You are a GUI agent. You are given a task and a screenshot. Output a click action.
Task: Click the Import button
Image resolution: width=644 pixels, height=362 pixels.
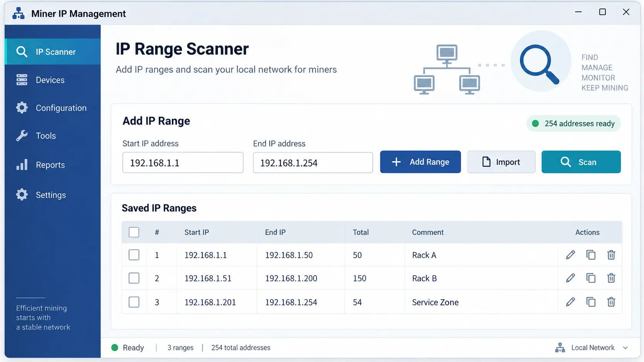tap(501, 162)
